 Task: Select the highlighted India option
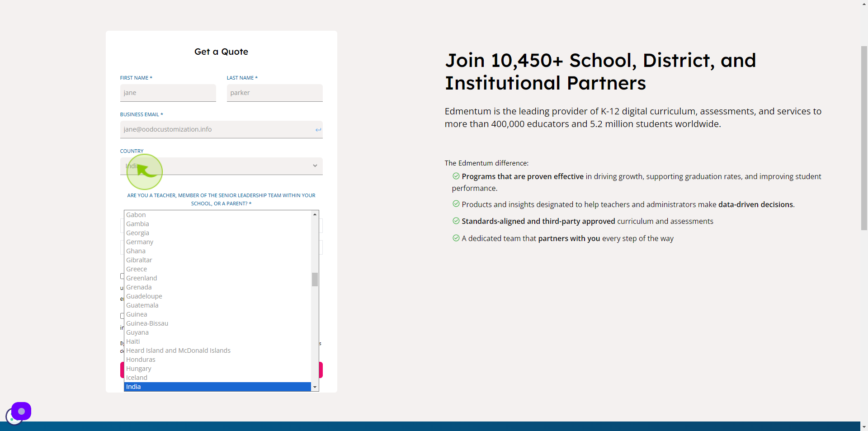tap(217, 387)
